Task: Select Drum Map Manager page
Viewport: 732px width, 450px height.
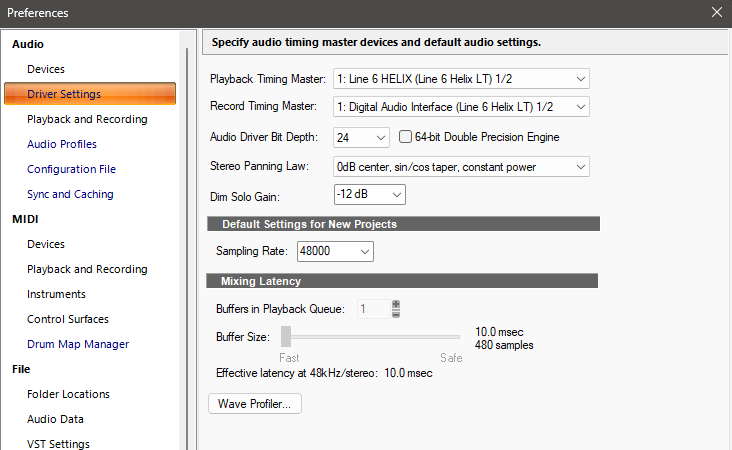Action: [x=78, y=344]
